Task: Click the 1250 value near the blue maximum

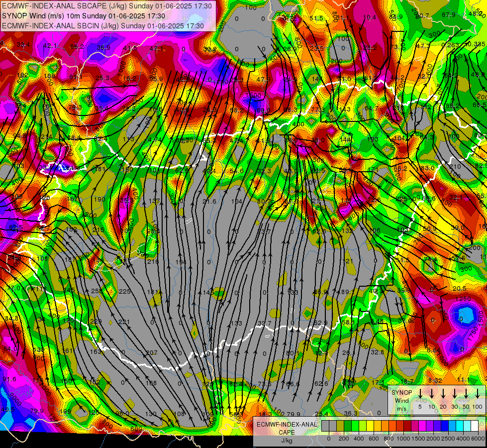Action: pyautogui.click(x=463, y=299)
